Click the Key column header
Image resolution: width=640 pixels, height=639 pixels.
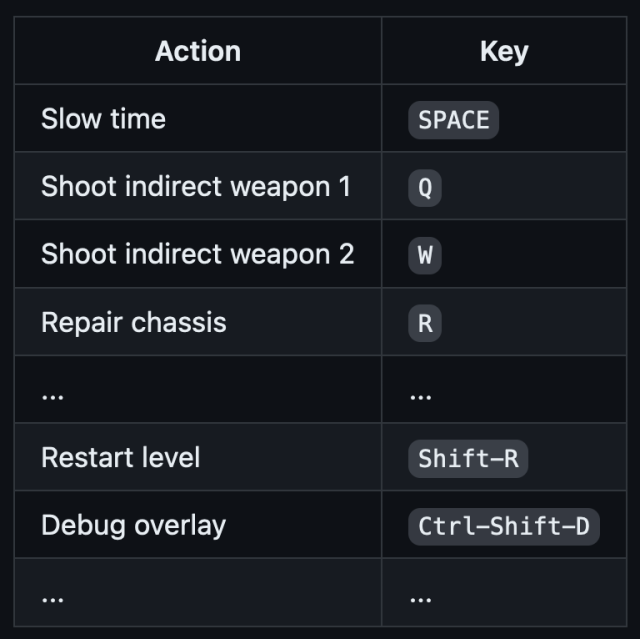coord(503,51)
